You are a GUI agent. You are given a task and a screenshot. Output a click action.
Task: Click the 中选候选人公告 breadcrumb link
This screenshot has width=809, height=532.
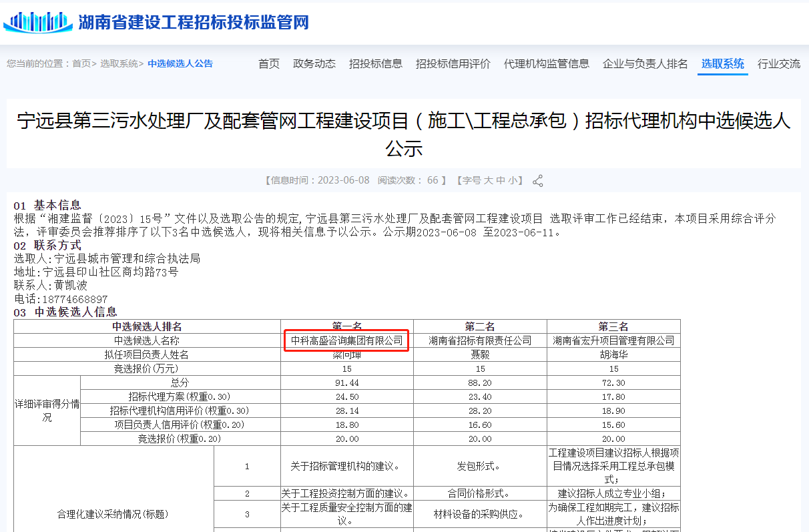pyautogui.click(x=180, y=63)
